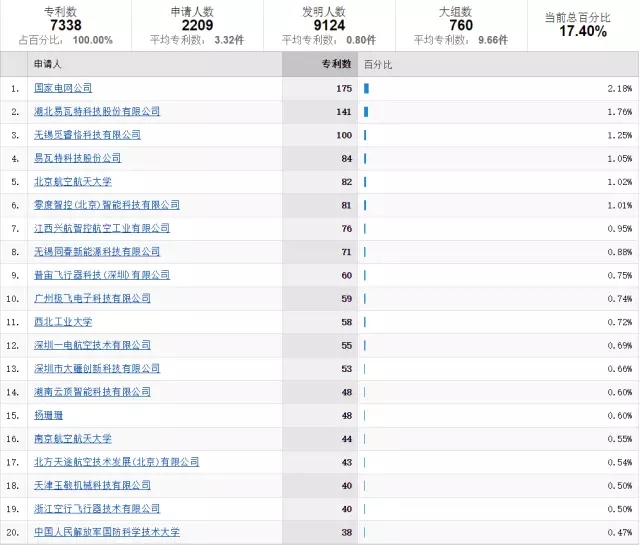Open the 南京航空航天大学 applicant link
The width and height of the screenshot is (640, 545).
coord(73,438)
